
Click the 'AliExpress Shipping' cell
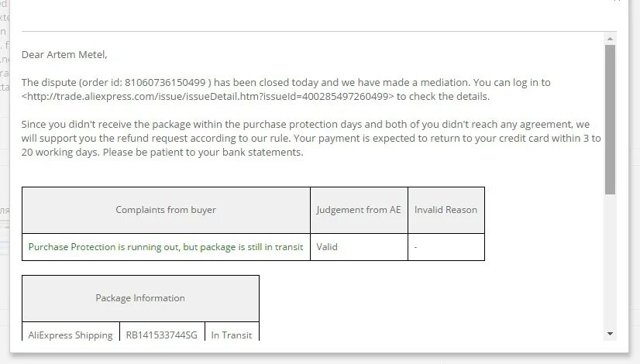coord(71,335)
